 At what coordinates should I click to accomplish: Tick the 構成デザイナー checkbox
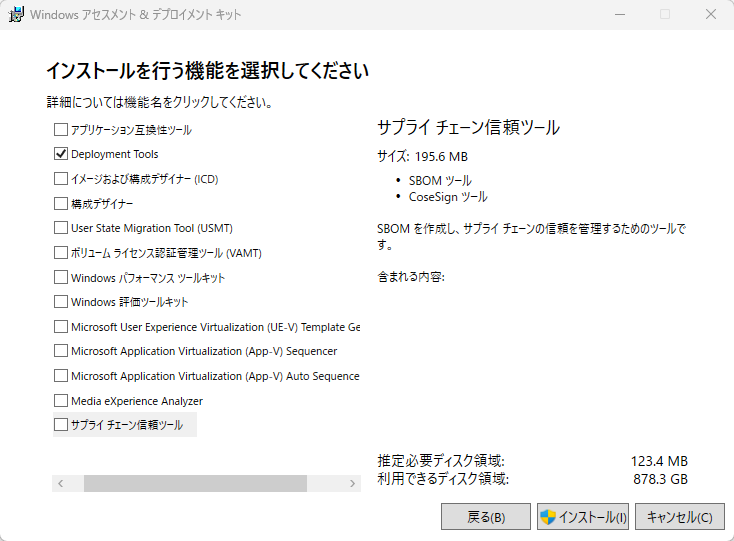pyautogui.click(x=60, y=203)
